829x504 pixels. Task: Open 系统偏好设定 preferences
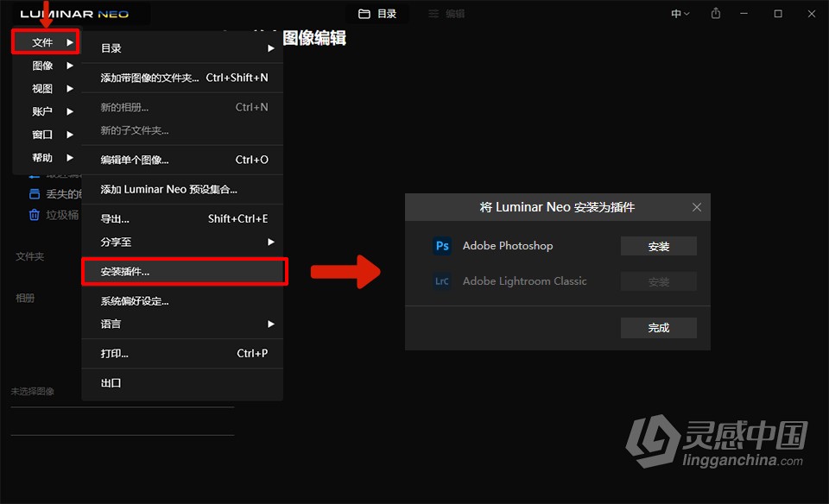tap(182, 301)
